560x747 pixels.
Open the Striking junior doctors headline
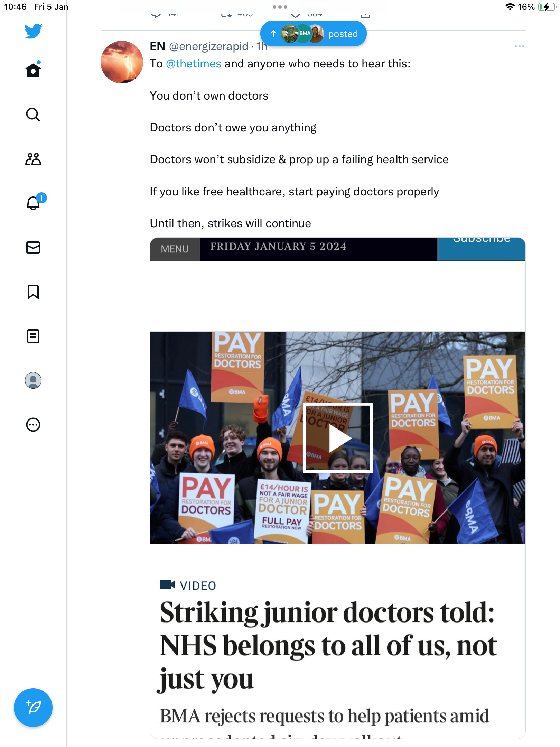pos(328,645)
